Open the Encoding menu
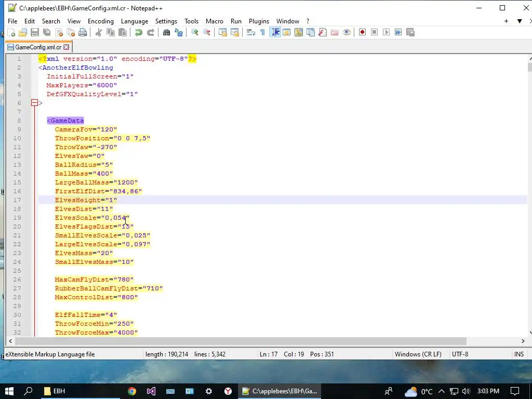Viewport: 532px width, 399px height. pyautogui.click(x=101, y=21)
